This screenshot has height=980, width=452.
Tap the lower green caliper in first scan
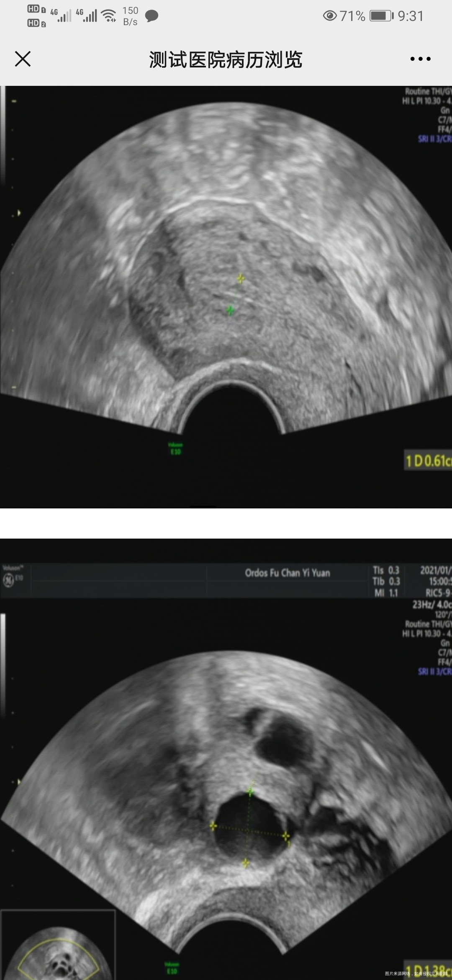[x=230, y=310]
